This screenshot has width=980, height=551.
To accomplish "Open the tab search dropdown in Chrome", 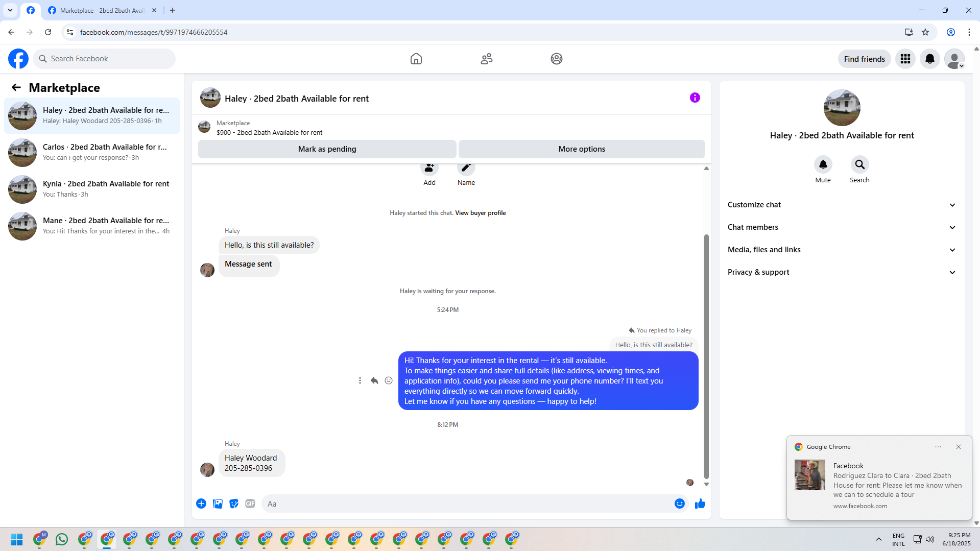I will (10, 10).
